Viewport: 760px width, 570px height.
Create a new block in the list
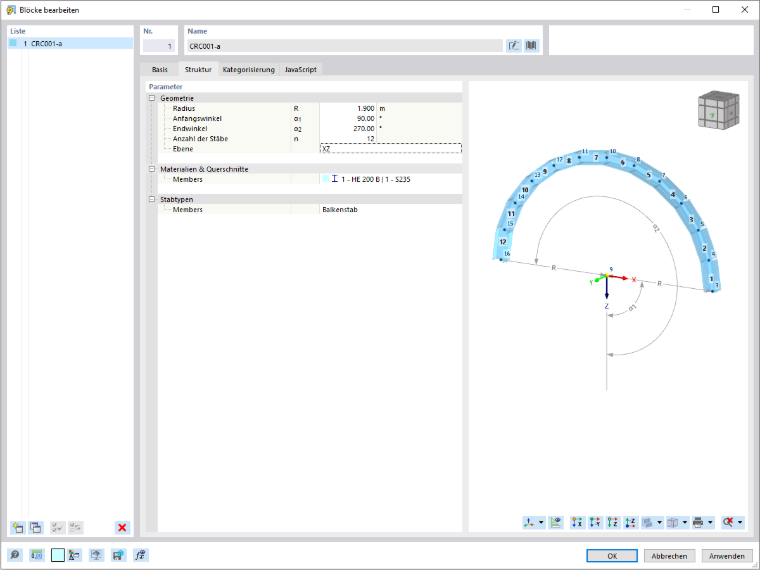18,527
